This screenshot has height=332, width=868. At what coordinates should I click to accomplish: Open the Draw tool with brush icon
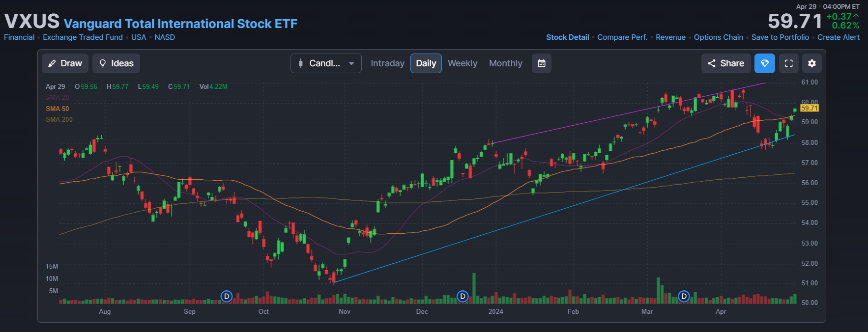65,63
